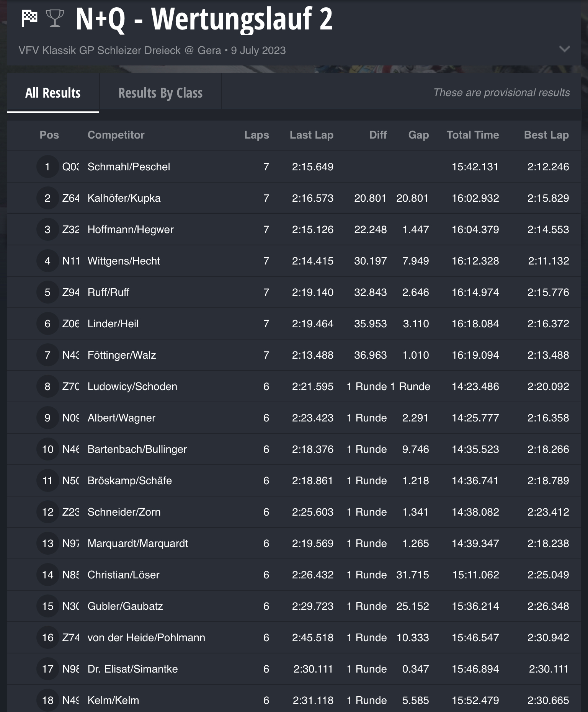588x712 pixels.
Task: Open competitor Wittgens/Hecht entry
Action: pyautogui.click(x=124, y=261)
